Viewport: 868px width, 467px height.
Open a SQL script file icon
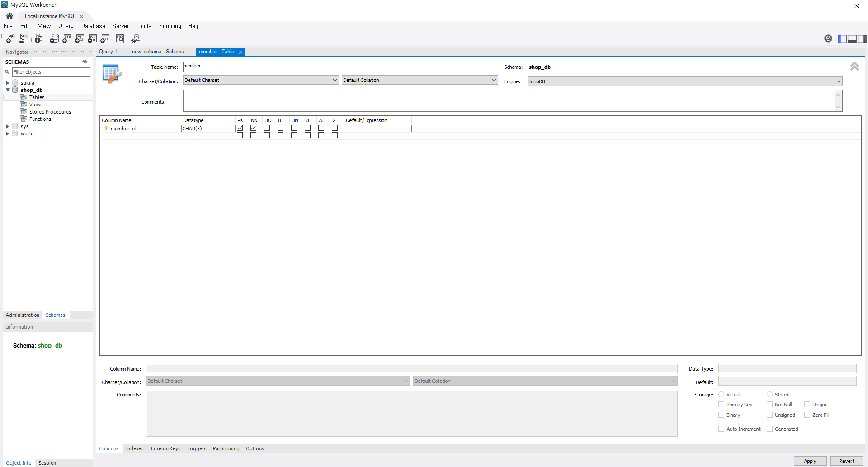coord(24,39)
